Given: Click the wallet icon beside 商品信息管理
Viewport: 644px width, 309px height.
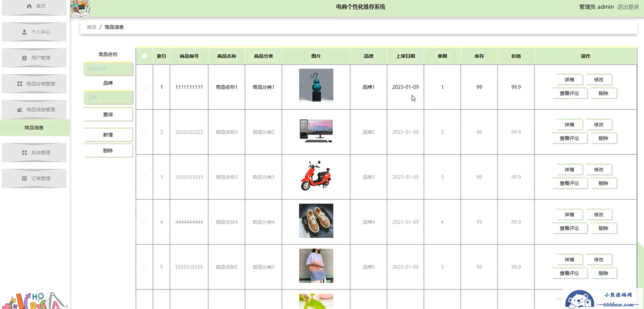Looking at the screenshot, I should (x=20, y=110).
